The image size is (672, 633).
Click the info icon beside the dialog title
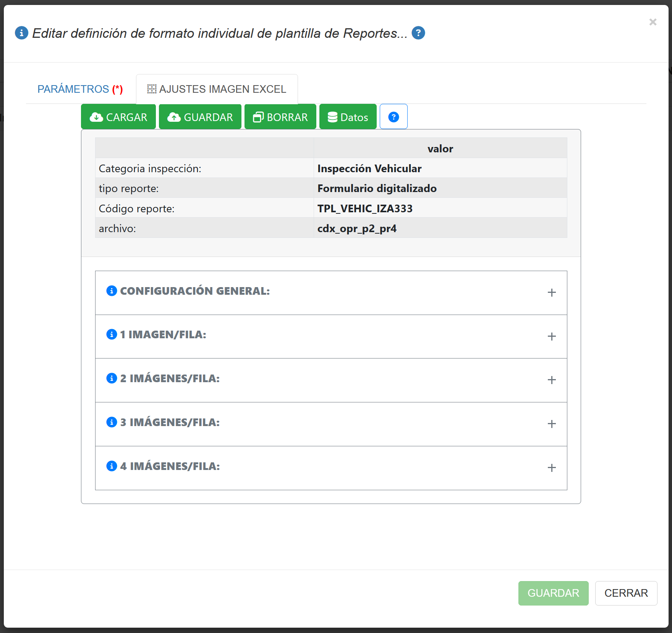[21, 33]
